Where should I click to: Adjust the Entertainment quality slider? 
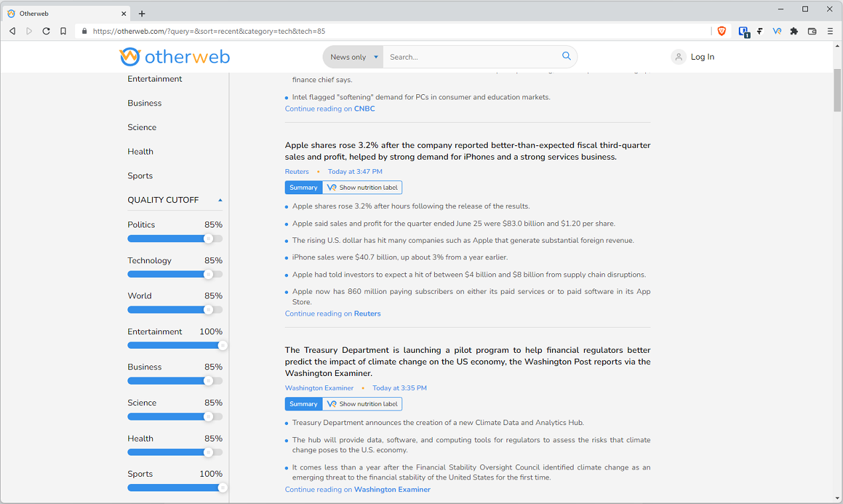click(x=223, y=346)
